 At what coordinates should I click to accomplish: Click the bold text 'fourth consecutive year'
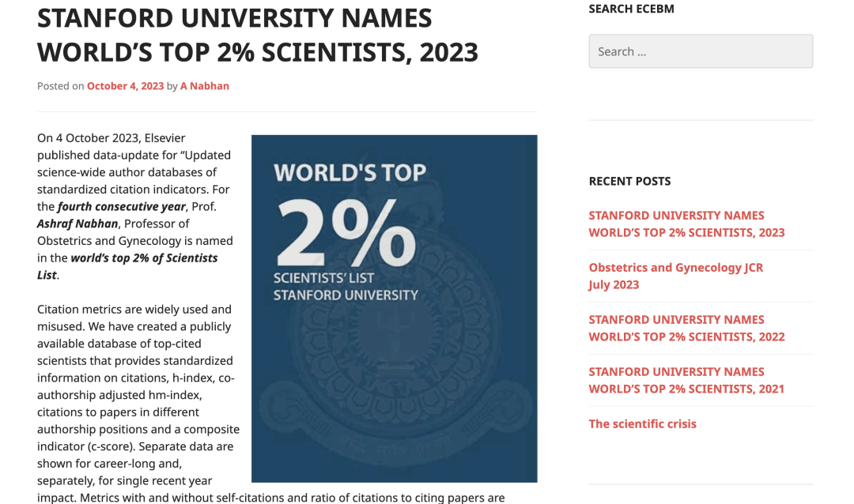pos(122,207)
